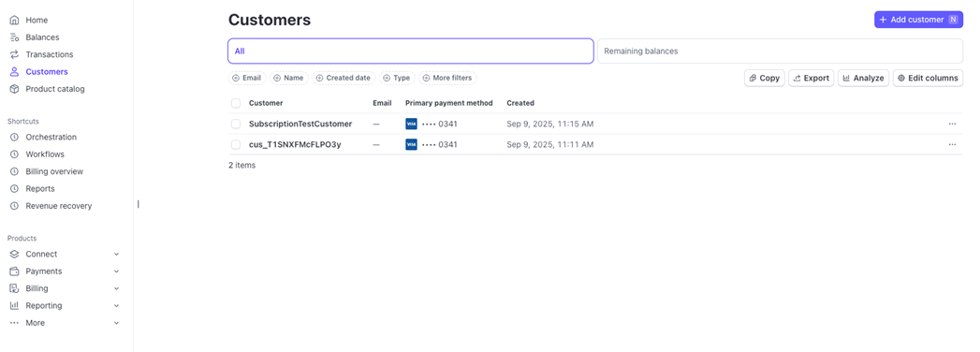Click the Primary payment method column header

(x=448, y=103)
